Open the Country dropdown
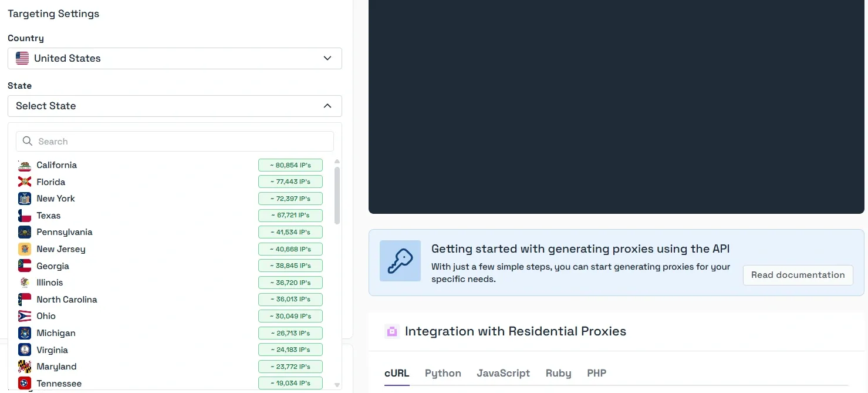This screenshot has width=868, height=393. [x=175, y=58]
